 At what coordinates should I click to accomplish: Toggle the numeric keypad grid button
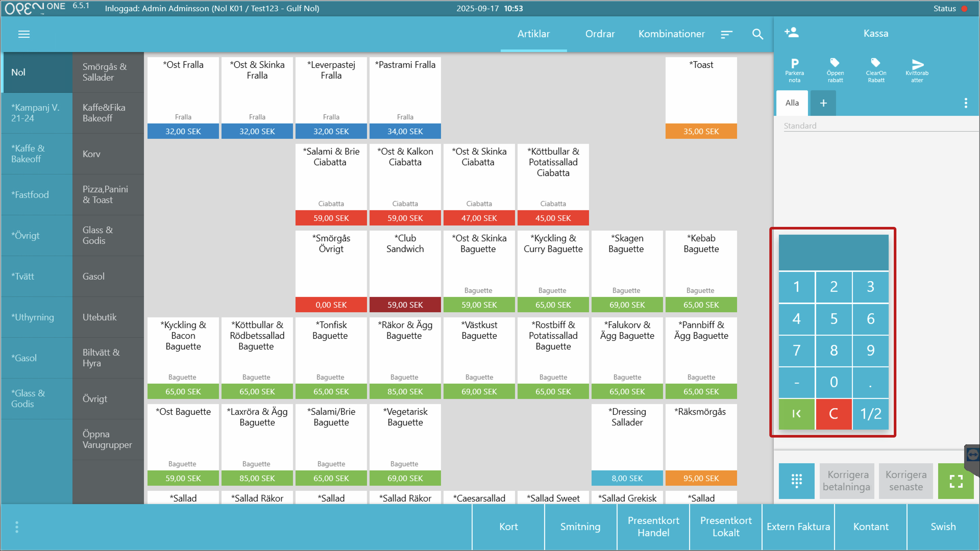click(x=796, y=481)
